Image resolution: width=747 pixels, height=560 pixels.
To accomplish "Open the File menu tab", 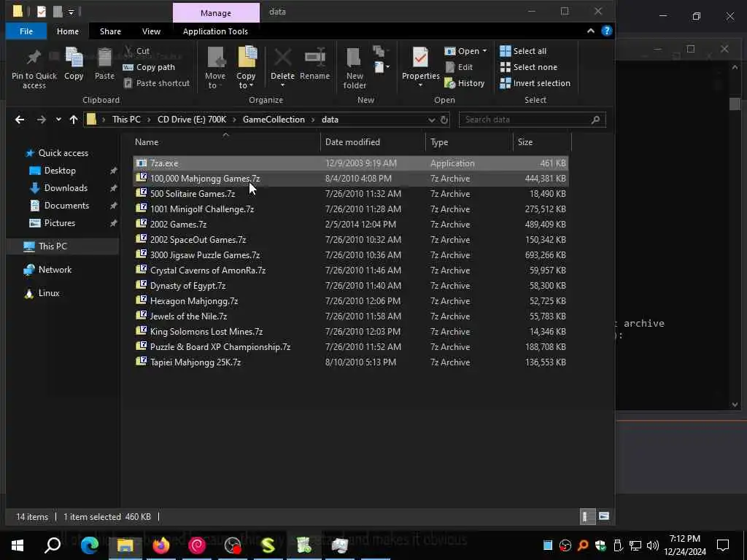I will 26,31.
